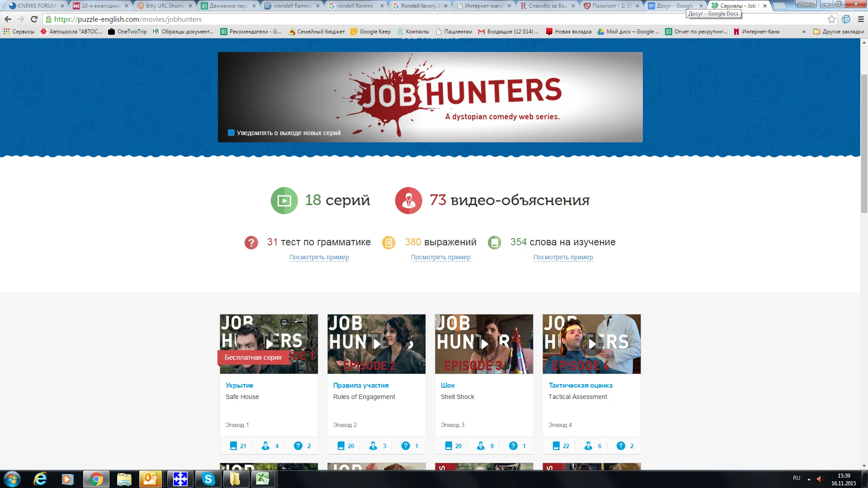The image size is (868, 488).
Task: Click Посмотреть пример under grammar tests
Action: tap(319, 257)
